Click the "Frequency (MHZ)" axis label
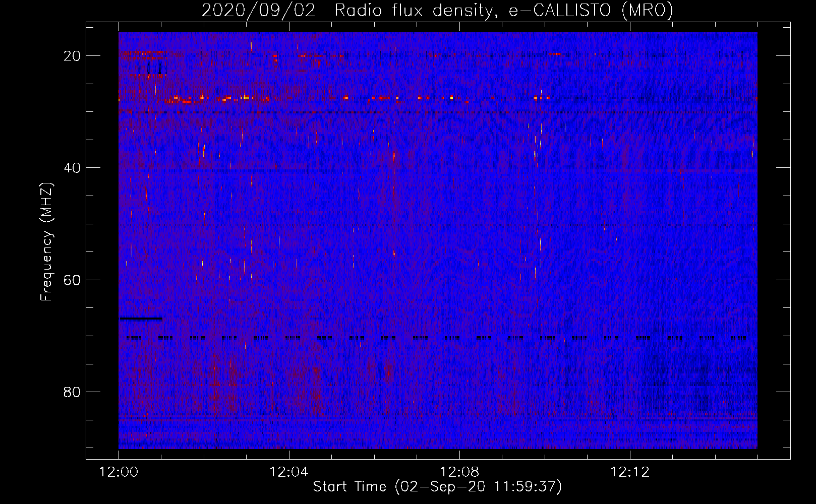Screen dimensions: 816x504 pyautogui.click(x=46, y=242)
